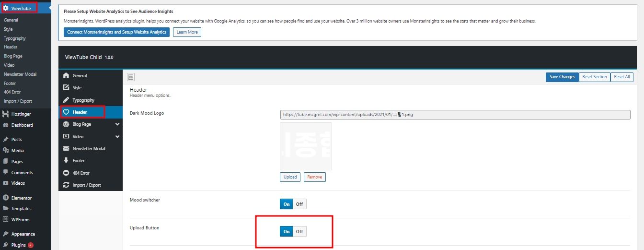Click the Typography pencil icon in options panel
This screenshot has height=250, width=644.
[66, 100]
